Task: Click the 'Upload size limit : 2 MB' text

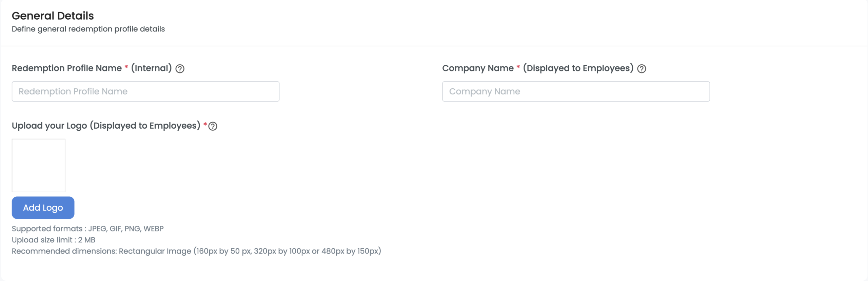Action: point(54,240)
